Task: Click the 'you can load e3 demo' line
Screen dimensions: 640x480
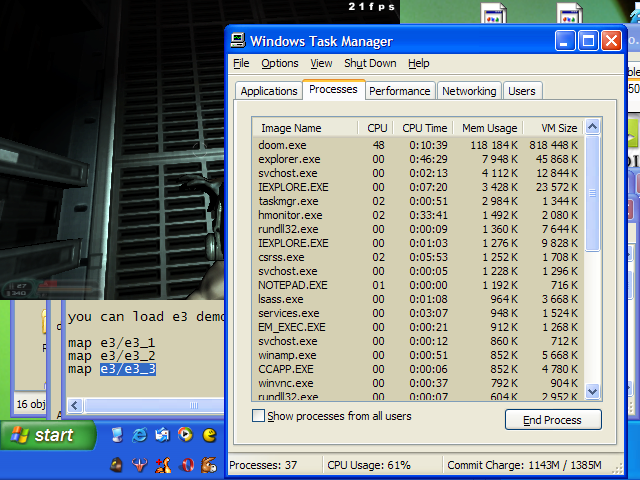Action: point(146,317)
